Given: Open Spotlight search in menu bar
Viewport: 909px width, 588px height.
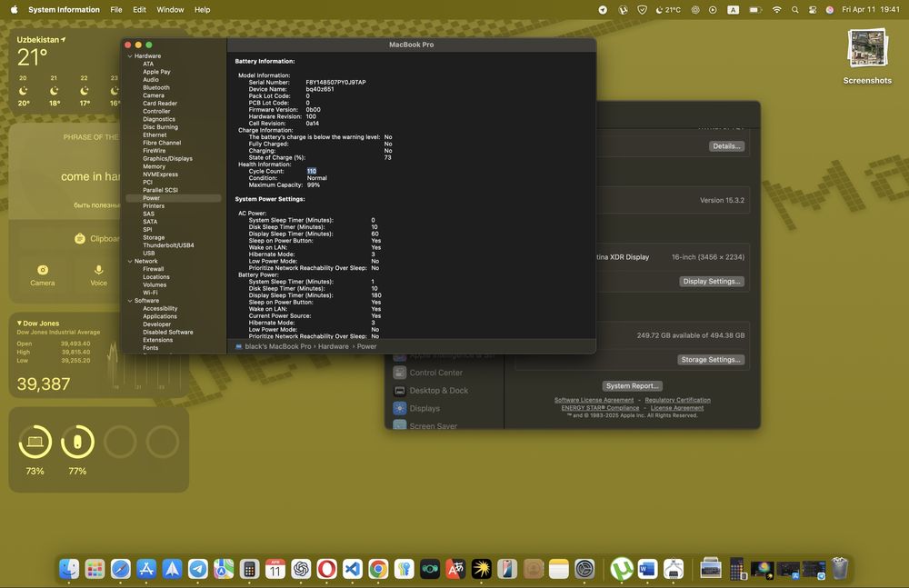Looking at the screenshot, I should (794, 10).
